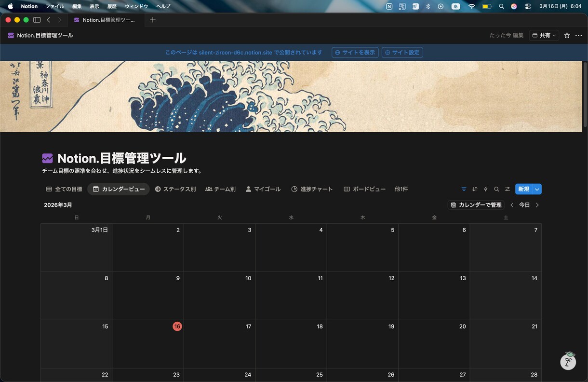Select the カレンダービュー tab

tap(119, 189)
